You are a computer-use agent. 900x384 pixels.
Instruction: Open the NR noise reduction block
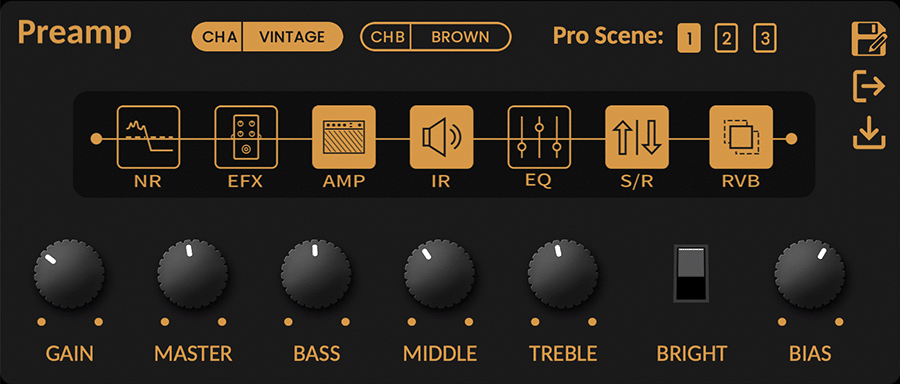148,137
